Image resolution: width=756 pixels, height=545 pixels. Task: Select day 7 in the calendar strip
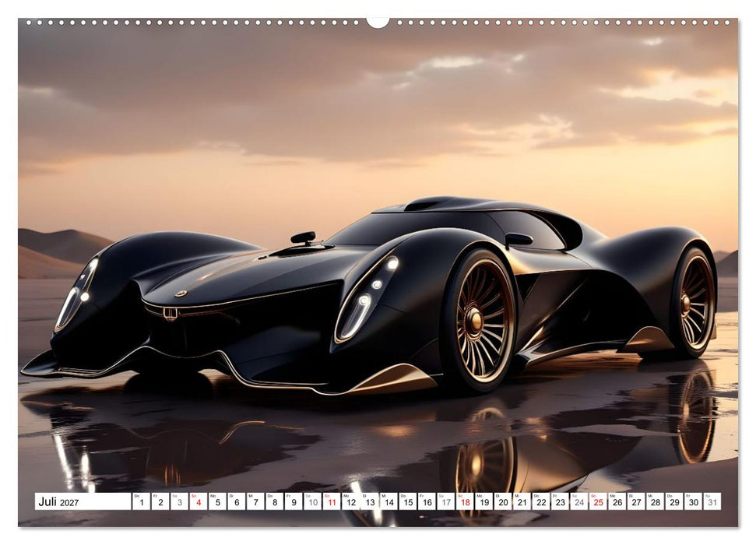tap(255, 501)
